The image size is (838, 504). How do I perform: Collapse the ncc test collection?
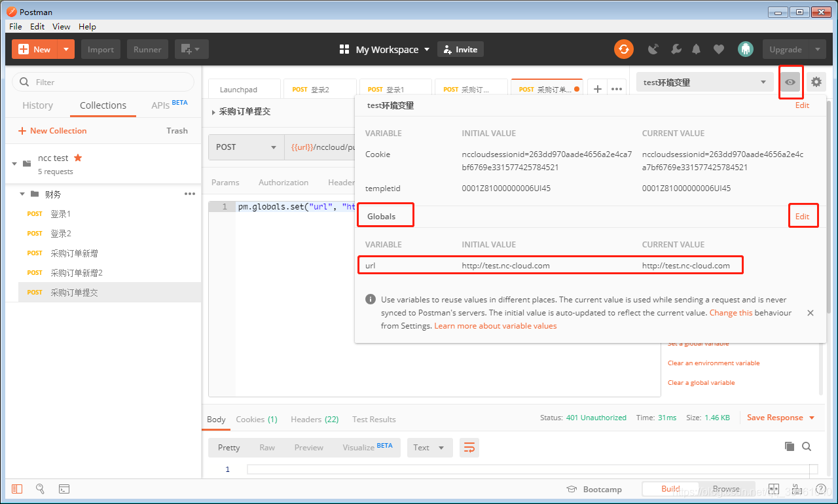pos(14,163)
